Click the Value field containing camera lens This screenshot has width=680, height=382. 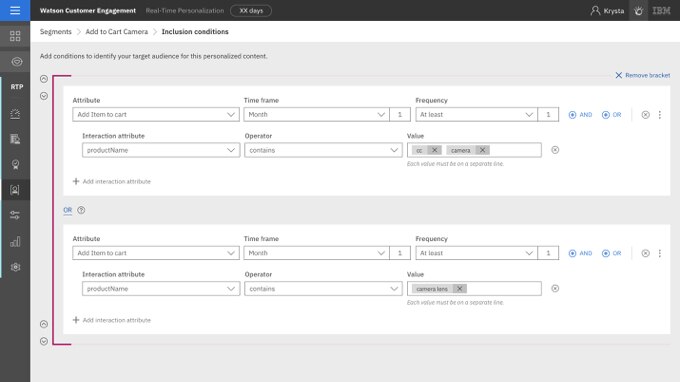click(x=474, y=289)
